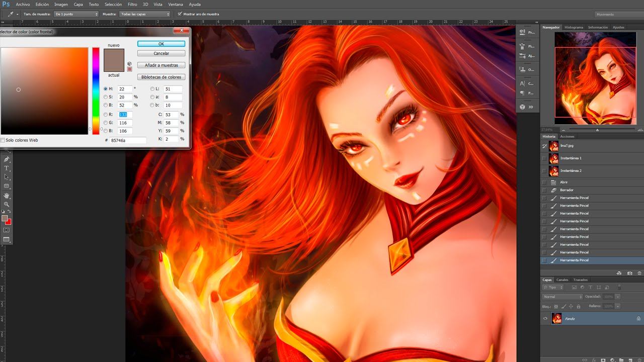Select the Type (T) tool
Viewport: 644px width, 362px height.
[7, 168]
